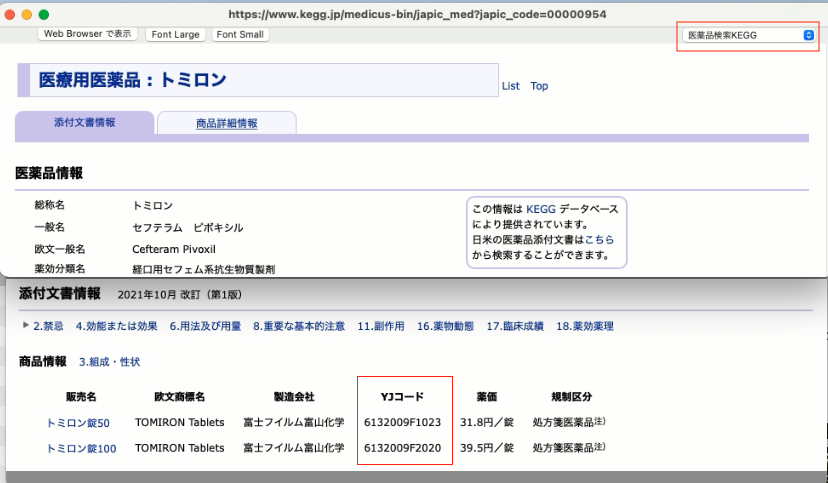The image size is (828, 483).
Task: Switch to the 商品詳細情報 tab
Action: click(x=226, y=123)
